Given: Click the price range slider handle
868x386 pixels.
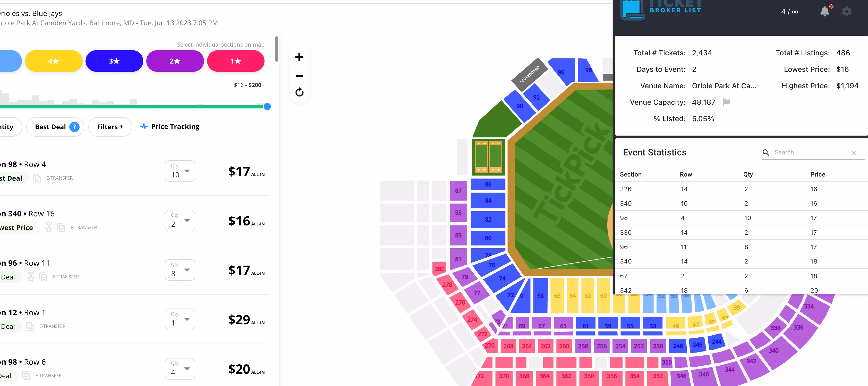Looking at the screenshot, I should click(267, 107).
